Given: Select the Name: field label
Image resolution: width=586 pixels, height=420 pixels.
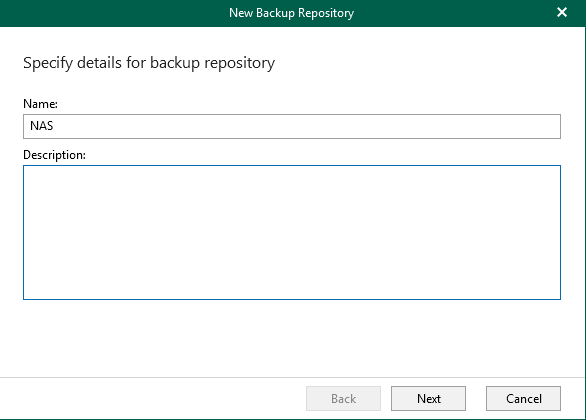Looking at the screenshot, I should tap(40, 104).
